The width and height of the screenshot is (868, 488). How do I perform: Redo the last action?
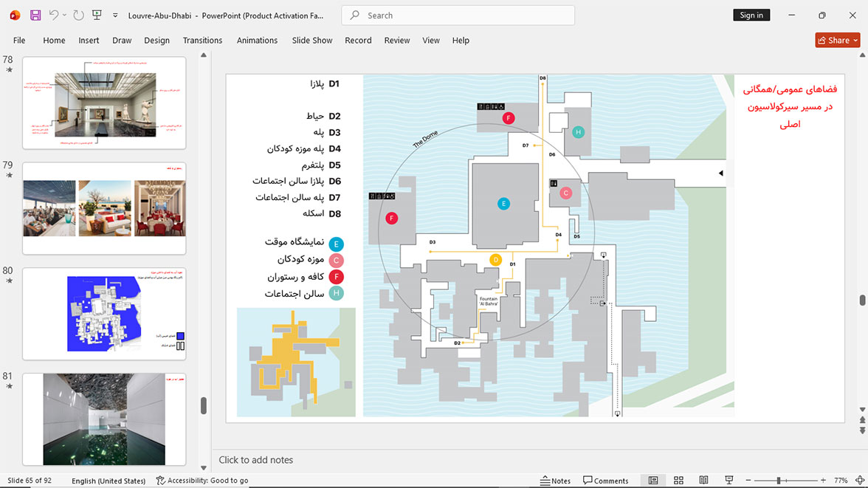point(78,16)
